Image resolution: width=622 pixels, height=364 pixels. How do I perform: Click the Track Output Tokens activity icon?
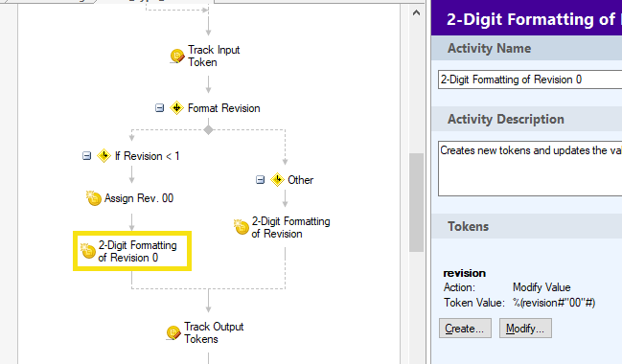tap(173, 332)
